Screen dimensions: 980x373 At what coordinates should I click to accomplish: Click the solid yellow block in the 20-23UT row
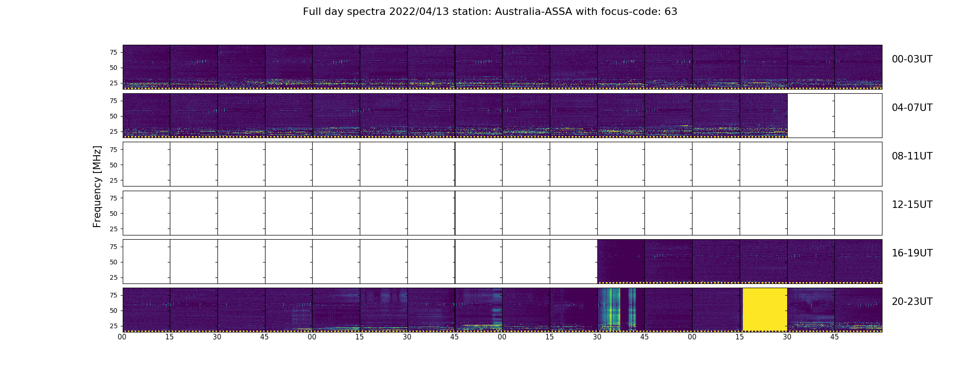[765, 310]
